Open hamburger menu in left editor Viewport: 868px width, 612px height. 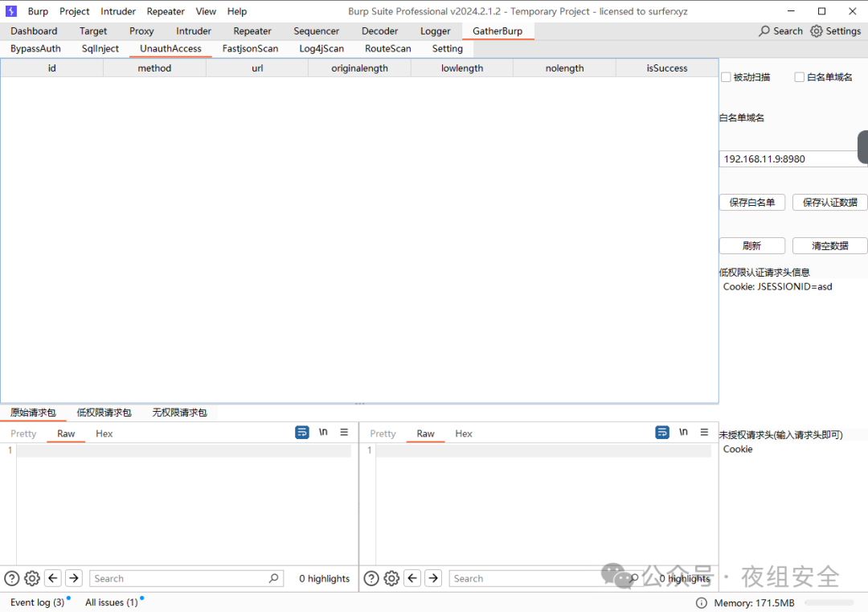pyautogui.click(x=344, y=433)
